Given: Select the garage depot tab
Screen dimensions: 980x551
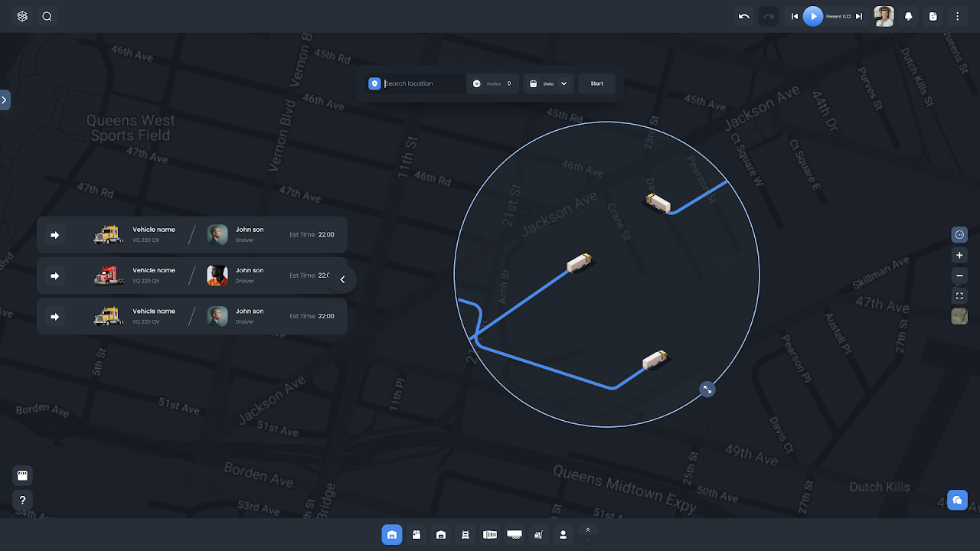Looking at the screenshot, I should coord(441,534).
